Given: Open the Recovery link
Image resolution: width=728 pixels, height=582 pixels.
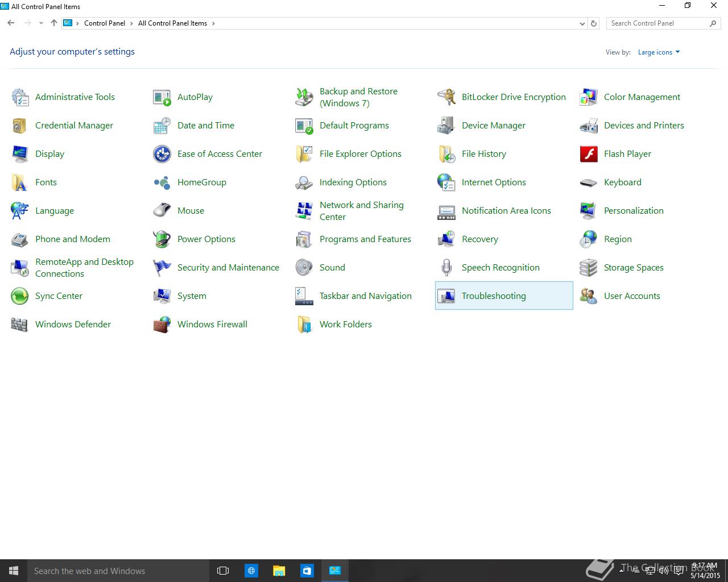Looking at the screenshot, I should 480,239.
